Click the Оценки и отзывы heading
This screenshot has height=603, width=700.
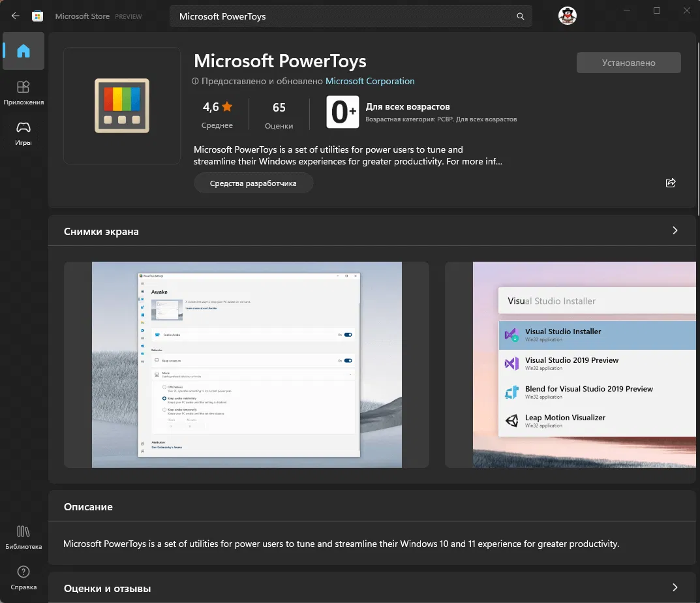(107, 588)
